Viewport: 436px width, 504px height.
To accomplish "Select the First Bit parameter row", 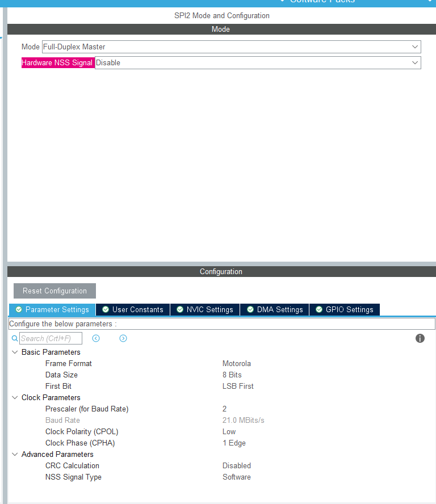I will (222, 386).
